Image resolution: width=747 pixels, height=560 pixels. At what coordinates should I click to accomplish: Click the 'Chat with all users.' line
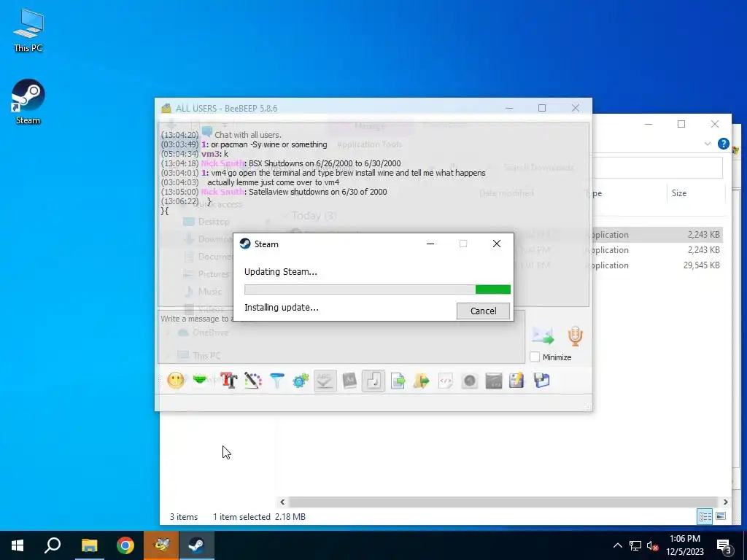coord(248,135)
